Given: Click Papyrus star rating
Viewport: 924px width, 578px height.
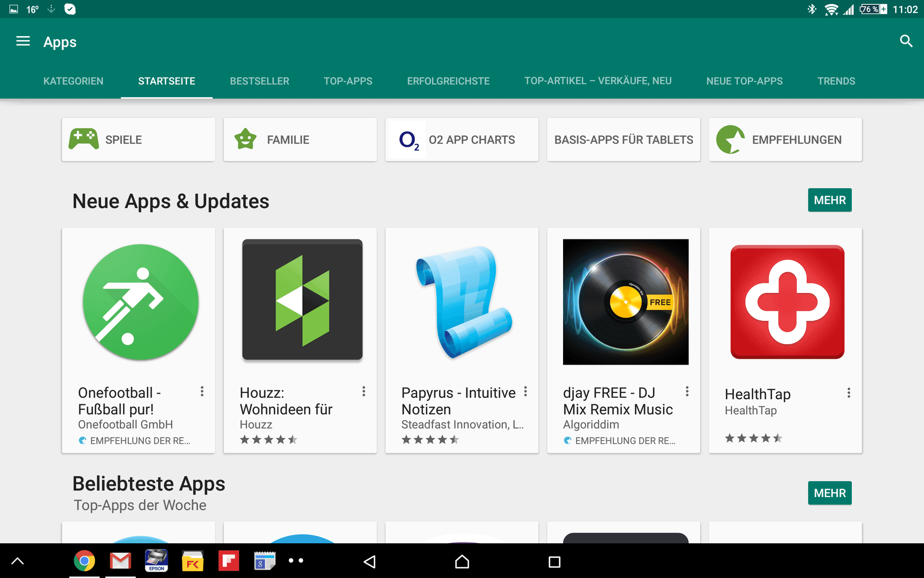Looking at the screenshot, I should [430, 439].
